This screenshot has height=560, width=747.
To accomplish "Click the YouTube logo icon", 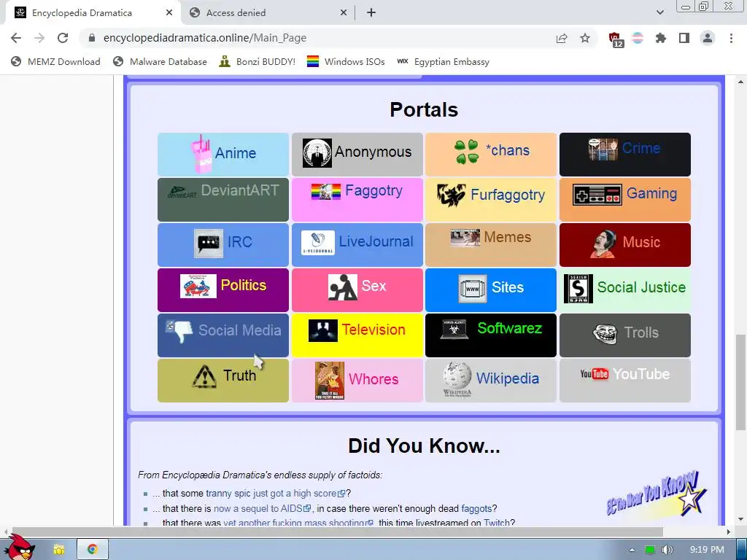I will tap(594, 374).
